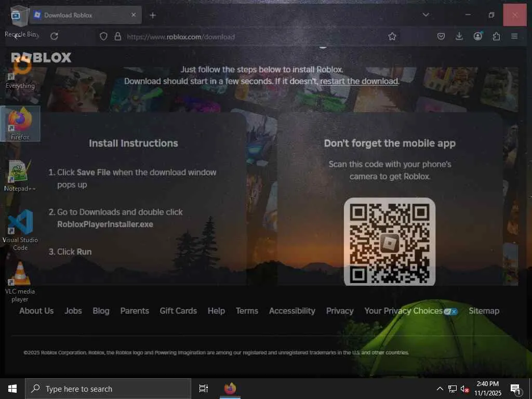This screenshot has height=399, width=532.
Task: Select the Visual Studio Code desktop shortcut
Action: click(x=20, y=230)
